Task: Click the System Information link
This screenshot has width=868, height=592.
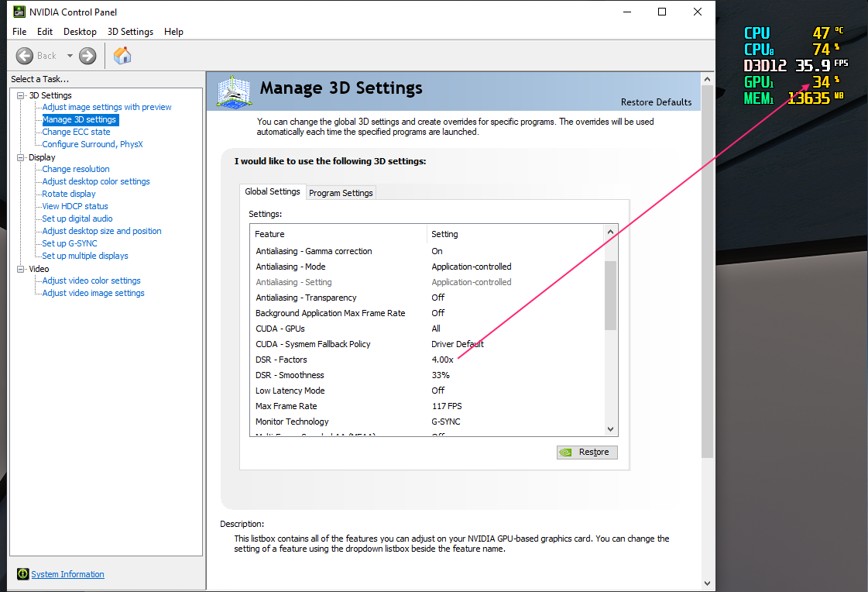Action: pyautogui.click(x=67, y=574)
